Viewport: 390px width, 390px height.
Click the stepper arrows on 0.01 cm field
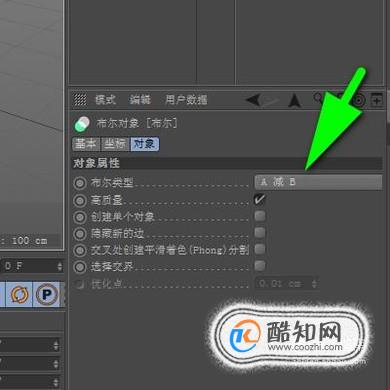[x=314, y=284]
